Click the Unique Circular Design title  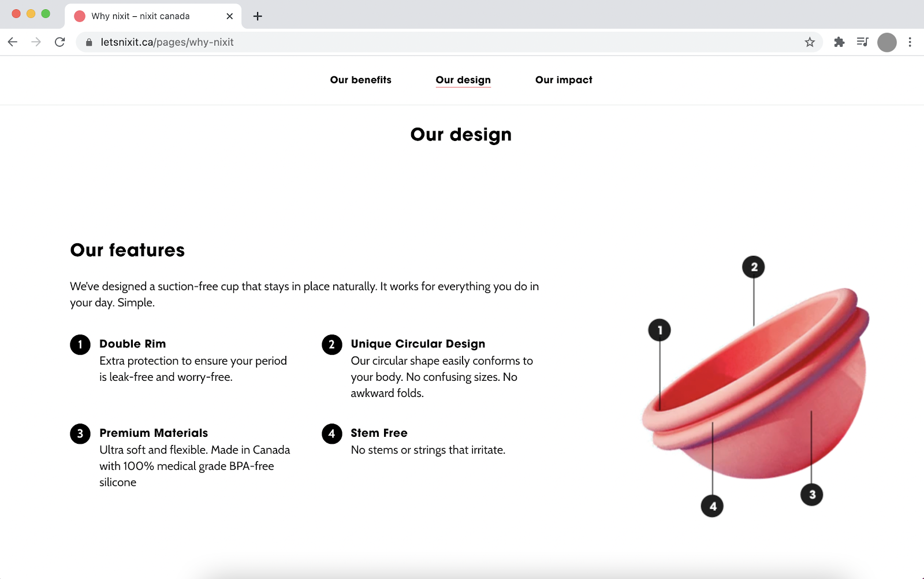click(418, 344)
